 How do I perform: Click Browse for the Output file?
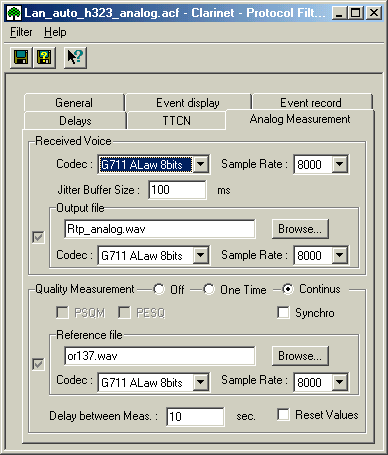(x=300, y=229)
